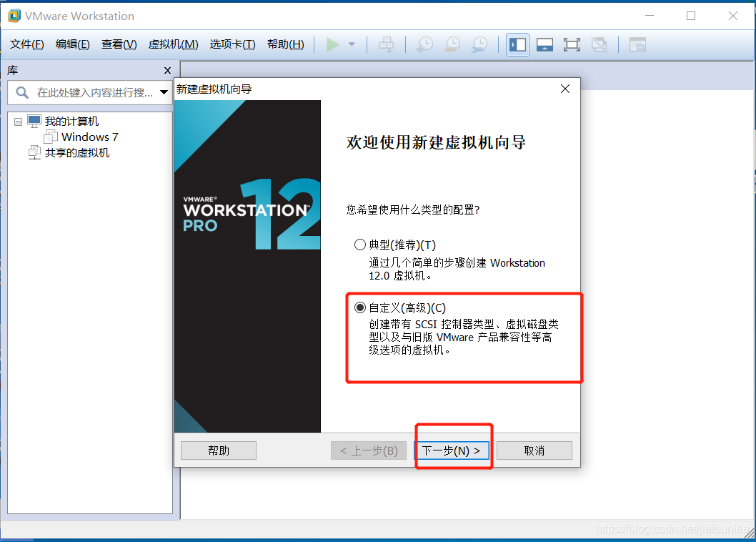Open the 选项卡(T) menu
The width and height of the screenshot is (756, 542).
click(232, 44)
